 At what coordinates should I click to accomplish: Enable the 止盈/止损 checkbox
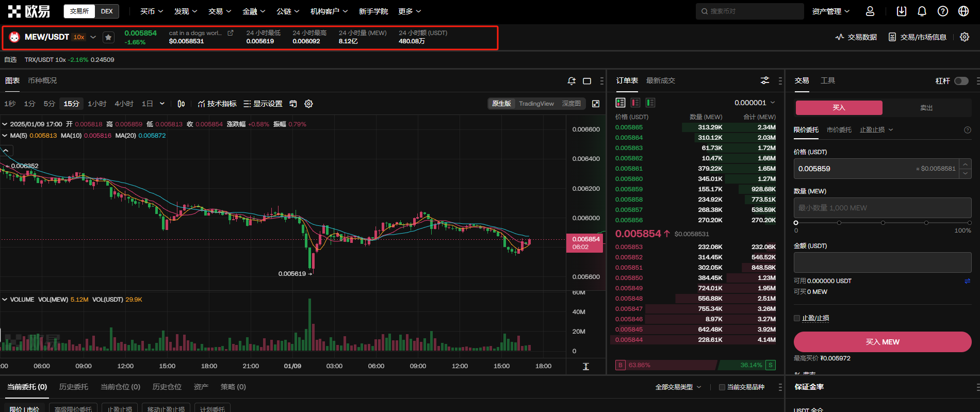(797, 318)
